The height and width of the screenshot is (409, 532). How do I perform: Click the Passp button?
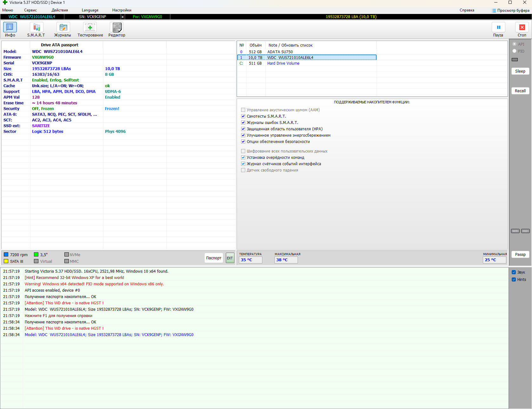520,255
